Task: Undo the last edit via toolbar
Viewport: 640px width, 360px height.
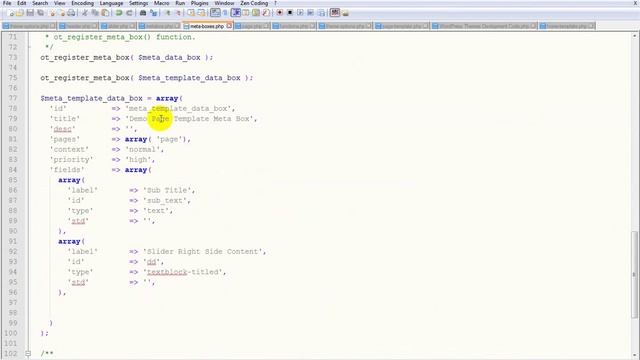Action: 119,13
